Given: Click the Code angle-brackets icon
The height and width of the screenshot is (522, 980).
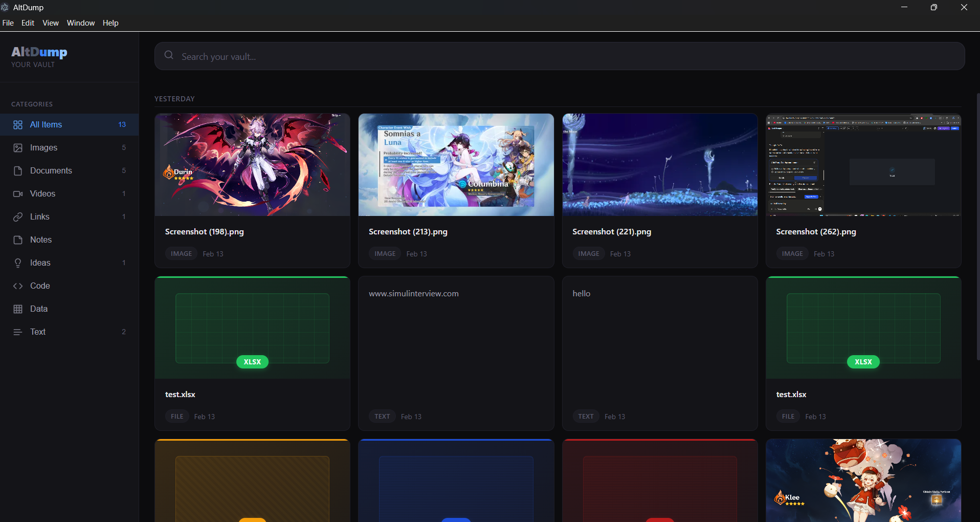Looking at the screenshot, I should point(18,286).
